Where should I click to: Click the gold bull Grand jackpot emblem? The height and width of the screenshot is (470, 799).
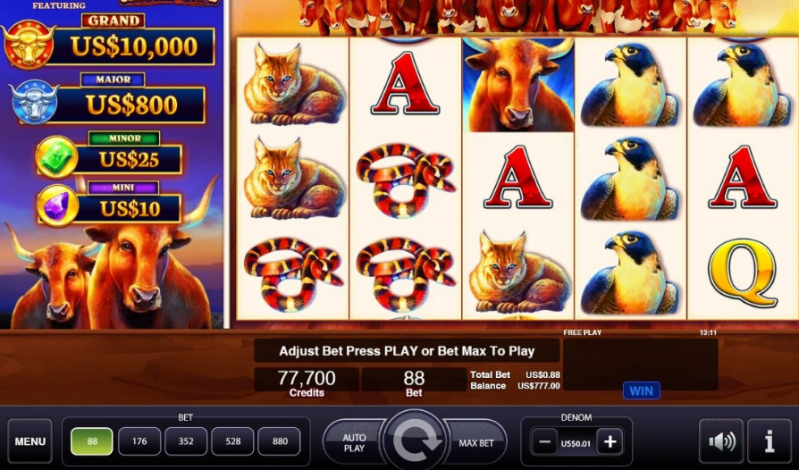(29, 44)
